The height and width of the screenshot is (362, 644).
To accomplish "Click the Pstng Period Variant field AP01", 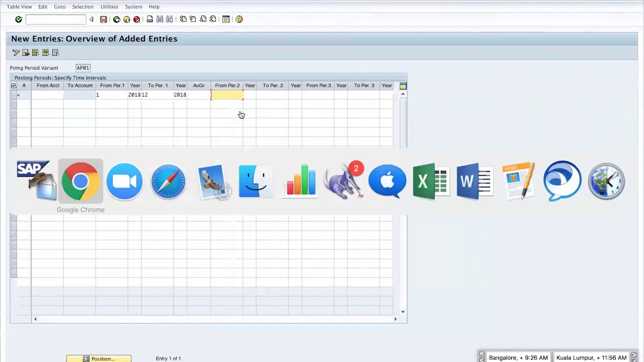I will click(83, 68).
